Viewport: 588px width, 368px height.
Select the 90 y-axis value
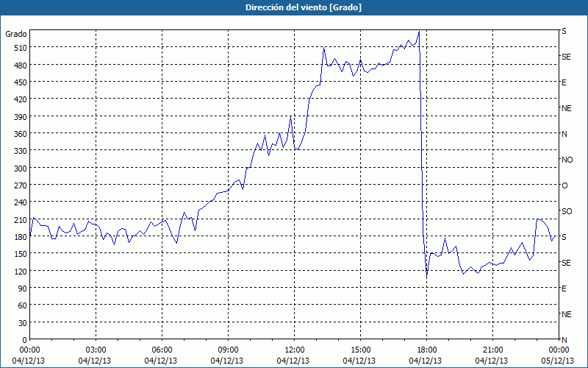pyautogui.click(x=23, y=289)
